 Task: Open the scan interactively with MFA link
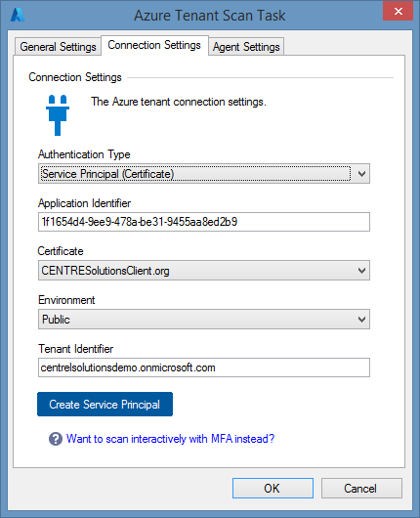coord(170,439)
